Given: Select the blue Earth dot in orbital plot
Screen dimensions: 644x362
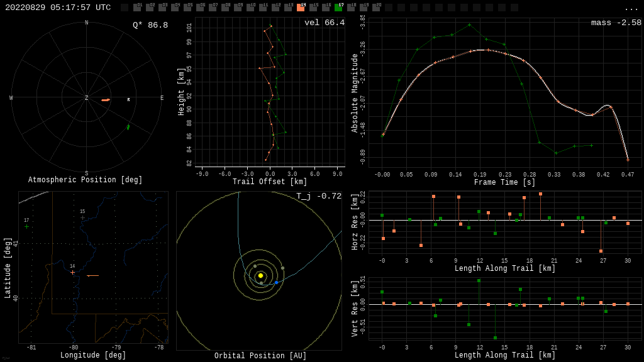Looking at the screenshot, I should [x=276, y=283].
